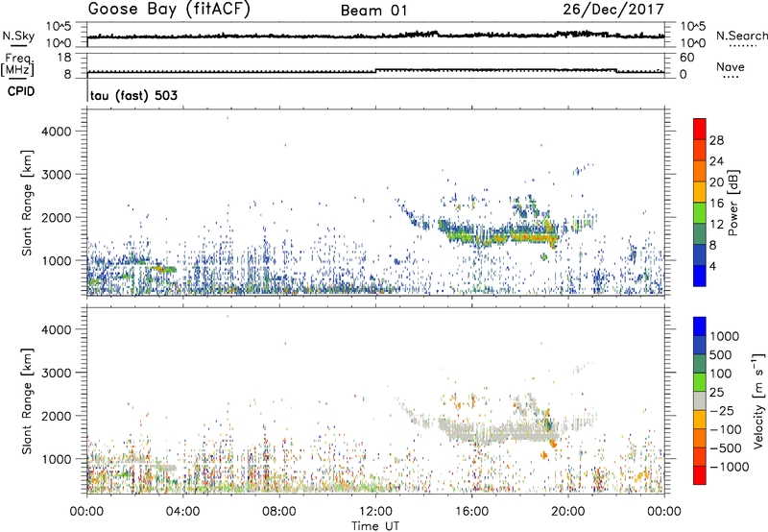Select the '16:00' time axis label

pos(471,512)
